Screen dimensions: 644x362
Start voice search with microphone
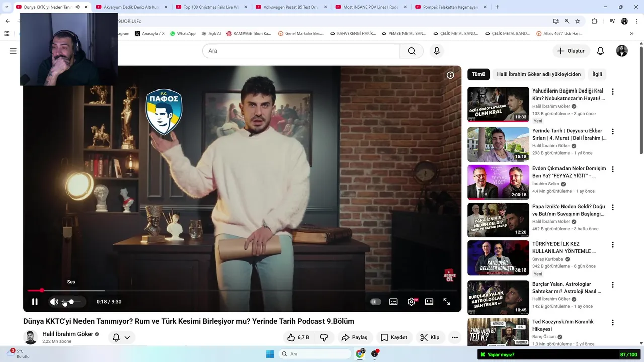(x=437, y=51)
